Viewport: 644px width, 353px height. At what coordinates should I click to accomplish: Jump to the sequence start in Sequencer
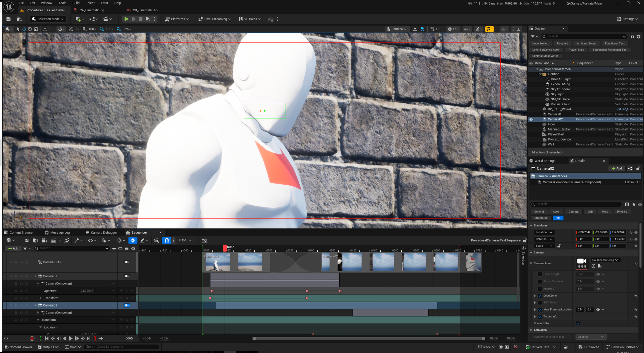pos(47,338)
